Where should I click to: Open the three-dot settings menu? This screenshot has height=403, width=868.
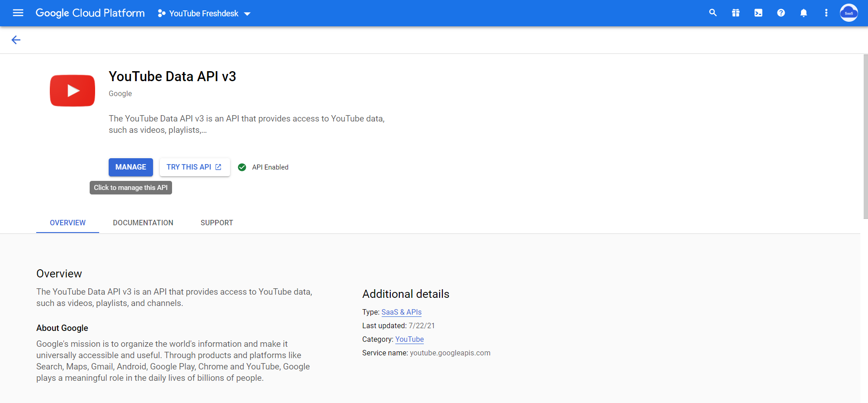(826, 13)
